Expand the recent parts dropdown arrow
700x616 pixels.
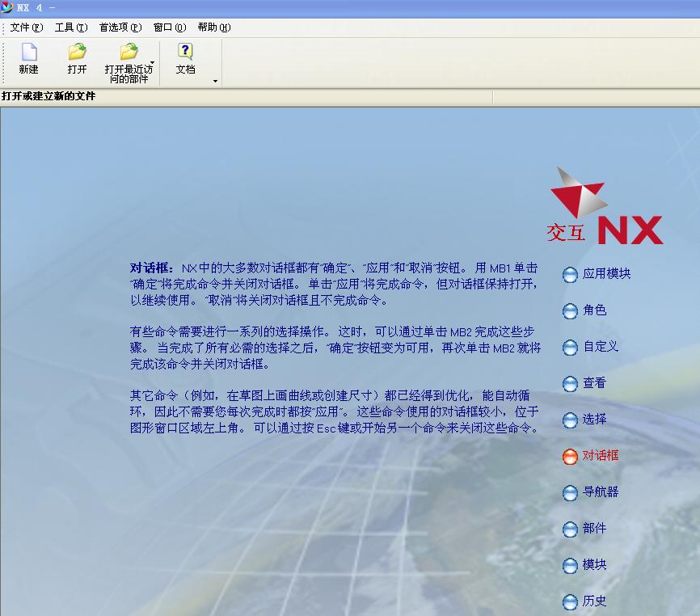[153, 62]
